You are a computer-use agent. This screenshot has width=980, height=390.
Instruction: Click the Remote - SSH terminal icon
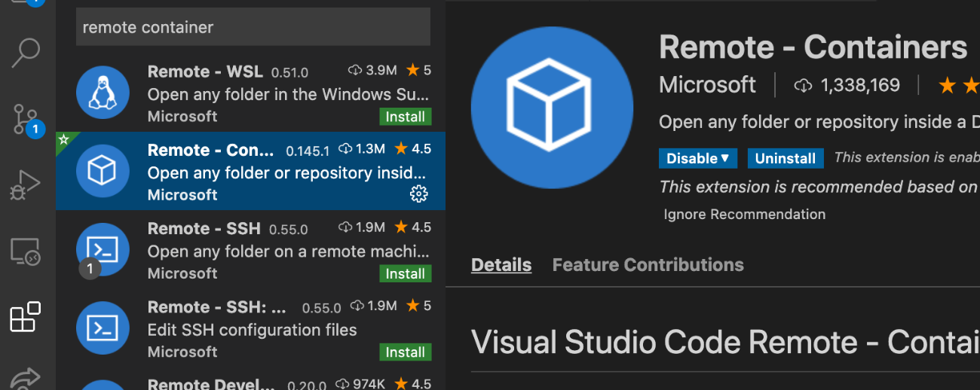(103, 249)
